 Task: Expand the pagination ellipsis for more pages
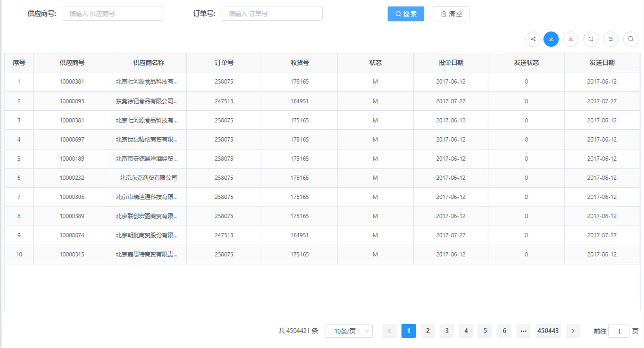[523, 331]
